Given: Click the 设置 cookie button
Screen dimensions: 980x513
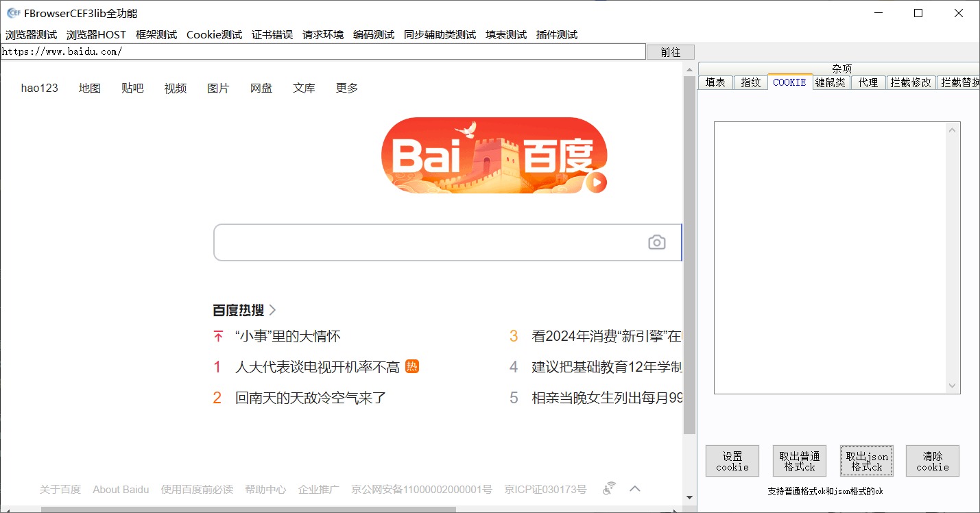Looking at the screenshot, I should click(x=732, y=461).
